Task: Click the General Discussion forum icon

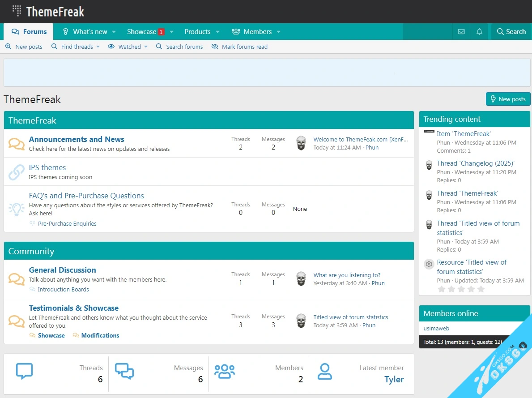Action: click(17, 279)
